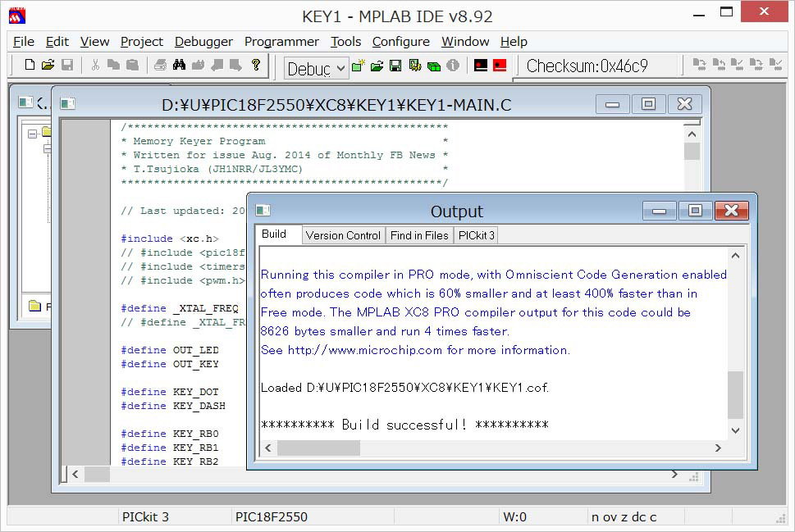
Task: Click the Checksum:0x46c9 toolbar field
Action: coord(587,66)
